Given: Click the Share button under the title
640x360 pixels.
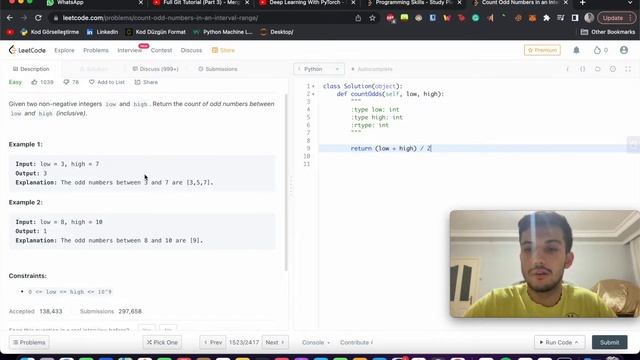Looking at the screenshot, I should 146,82.
